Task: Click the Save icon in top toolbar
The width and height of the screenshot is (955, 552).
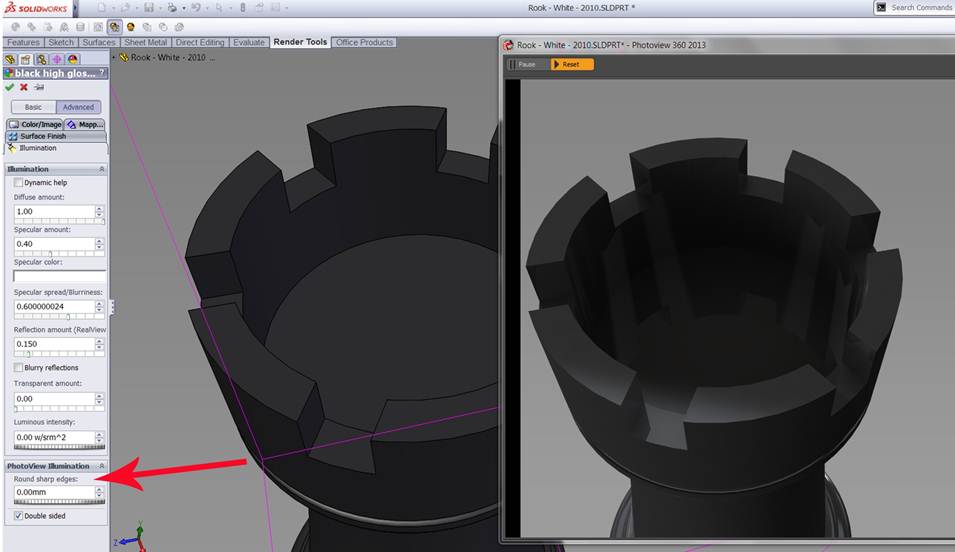Action: pos(150,8)
